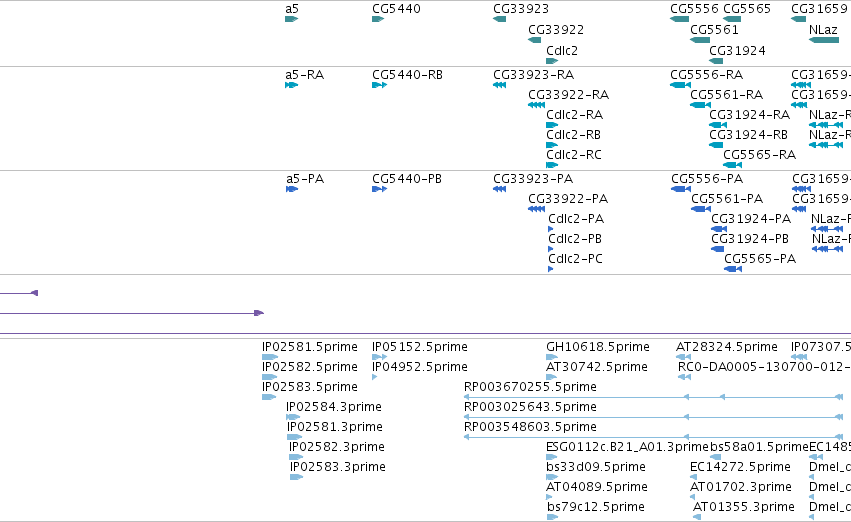851x522 pixels.
Task: Select the NLaz gene label
Action: 823,30
